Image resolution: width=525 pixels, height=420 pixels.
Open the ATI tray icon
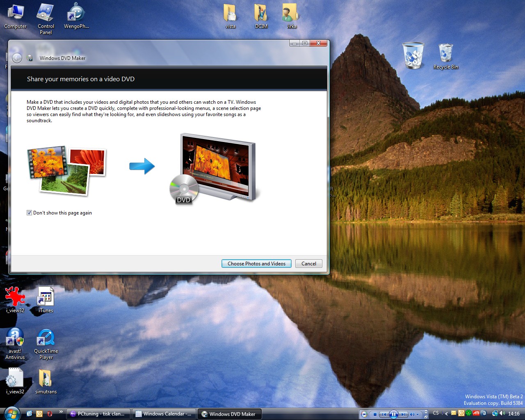476,413
